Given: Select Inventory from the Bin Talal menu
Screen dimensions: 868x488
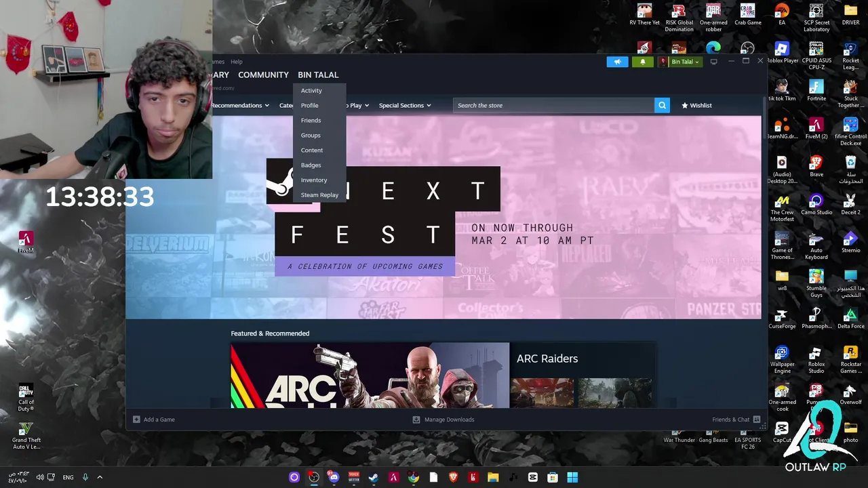Looking at the screenshot, I should pyautogui.click(x=314, y=180).
